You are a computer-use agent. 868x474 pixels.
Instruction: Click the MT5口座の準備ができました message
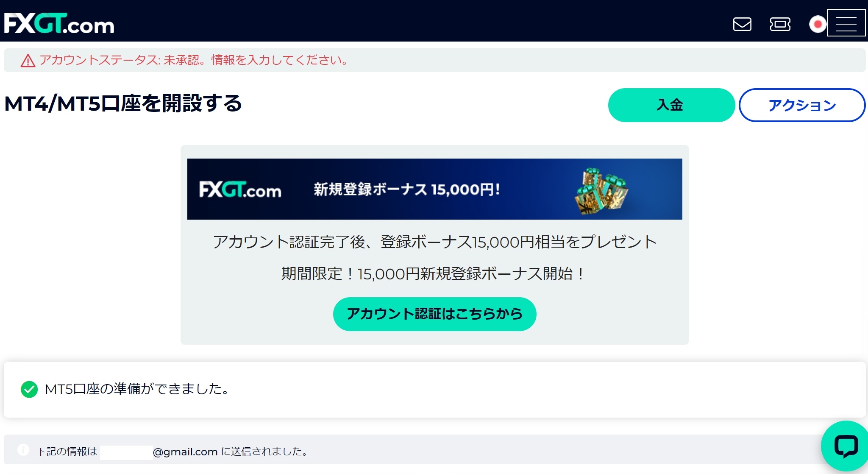[x=137, y=389]
